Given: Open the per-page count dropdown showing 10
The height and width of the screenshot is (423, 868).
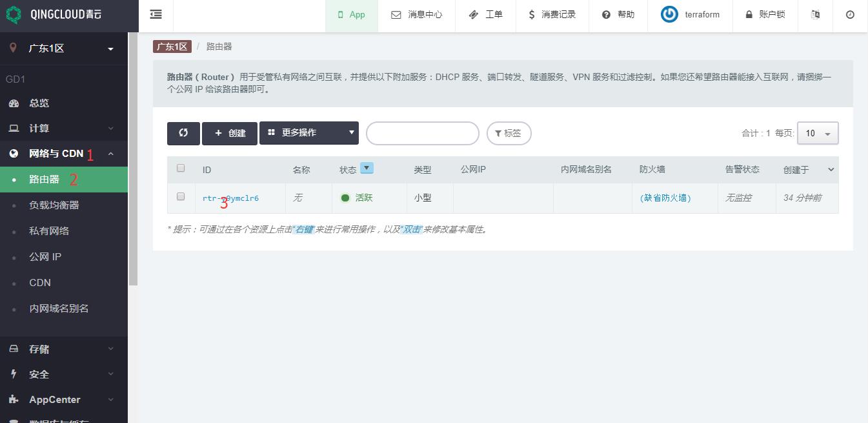Looking at the screenshot, I should click(x=818, y=133).
